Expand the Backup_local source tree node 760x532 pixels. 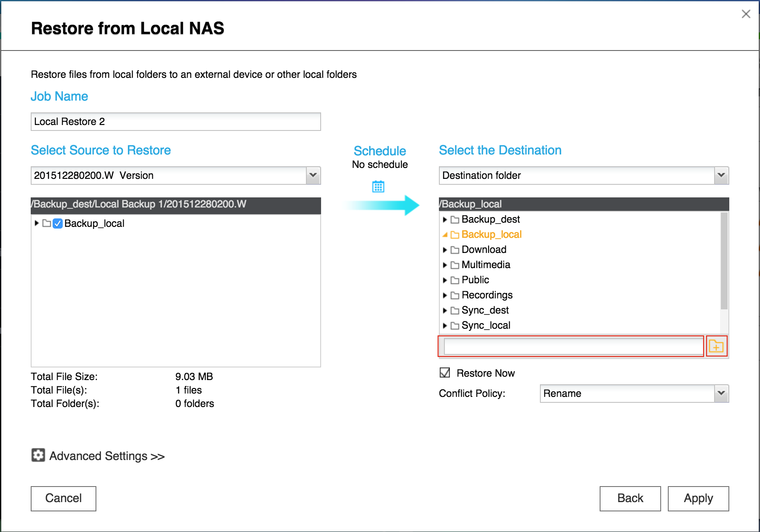tap(37, 223)
